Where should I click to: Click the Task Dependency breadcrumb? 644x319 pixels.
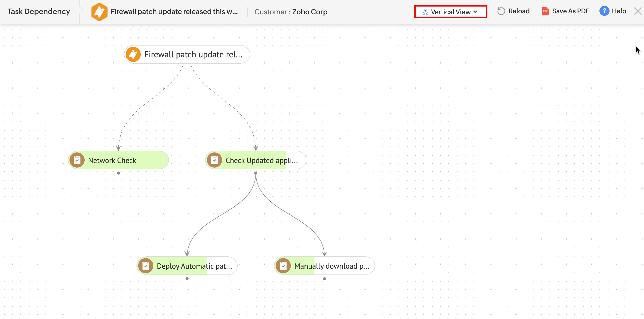click(x=39, y=12)
